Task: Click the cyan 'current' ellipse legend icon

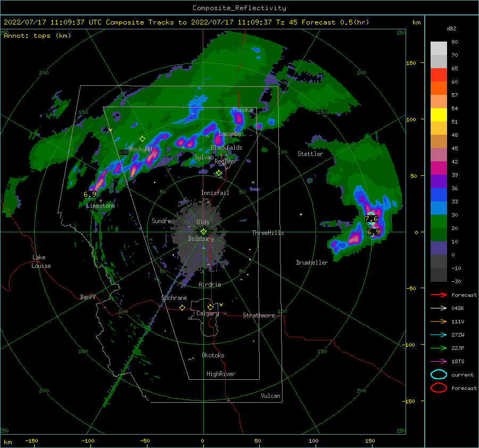Action: click(439, 374)
